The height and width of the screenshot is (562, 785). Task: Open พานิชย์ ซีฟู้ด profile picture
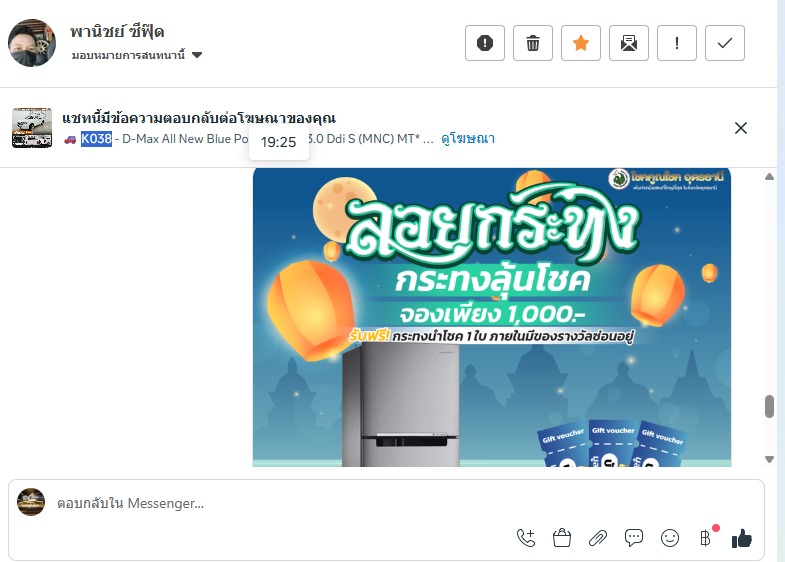click(32, 43)
